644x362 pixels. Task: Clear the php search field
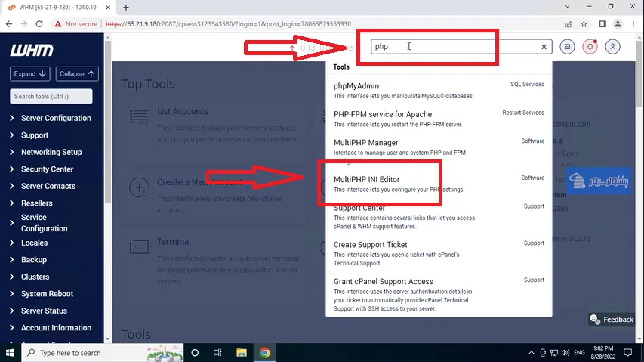pos(544,47)
